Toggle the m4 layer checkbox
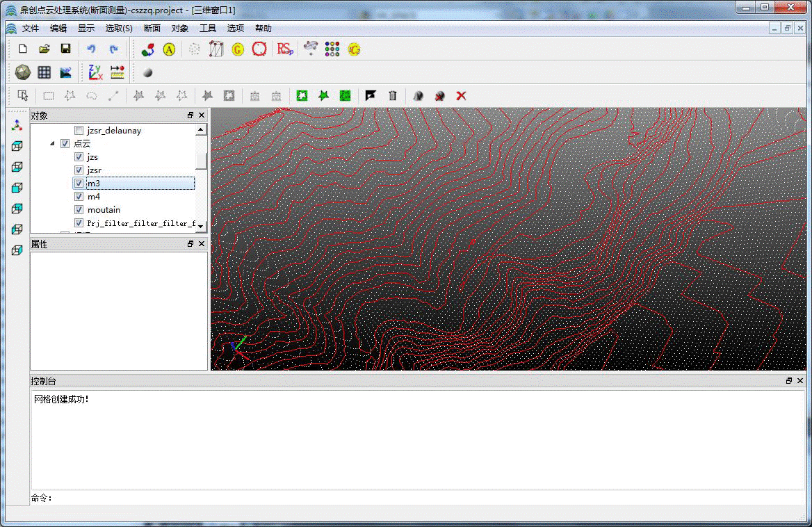Screen dimensions: 812x527 [x=79, y=197]
